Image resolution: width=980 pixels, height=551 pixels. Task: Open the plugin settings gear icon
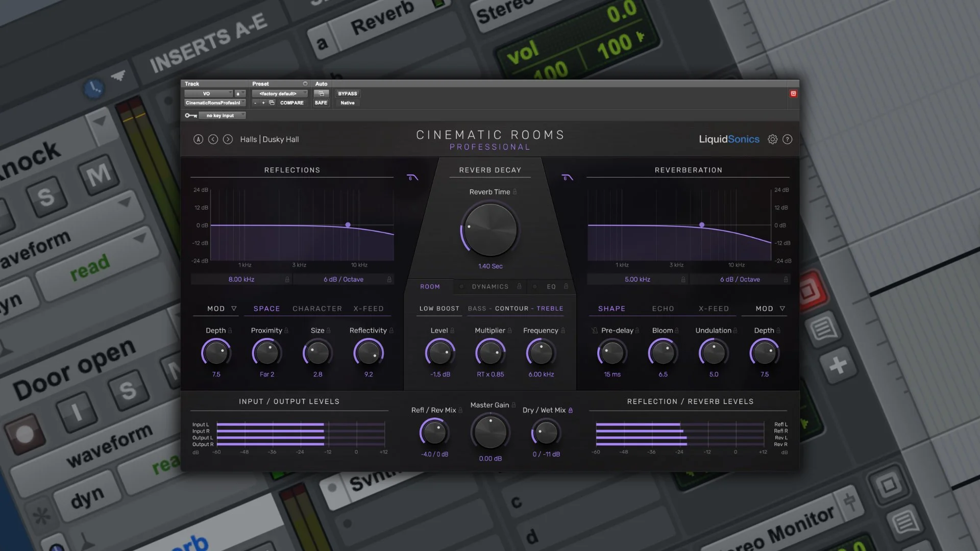pos(772,139)
